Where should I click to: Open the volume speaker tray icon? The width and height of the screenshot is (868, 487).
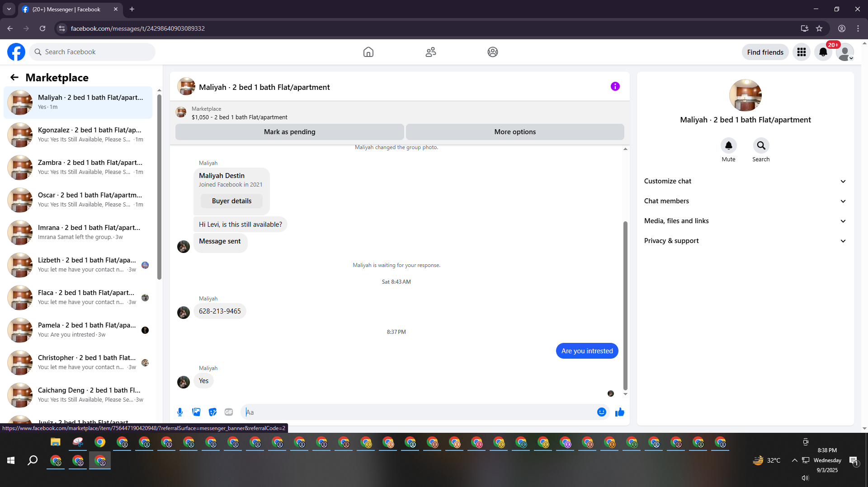click(805, 478)
